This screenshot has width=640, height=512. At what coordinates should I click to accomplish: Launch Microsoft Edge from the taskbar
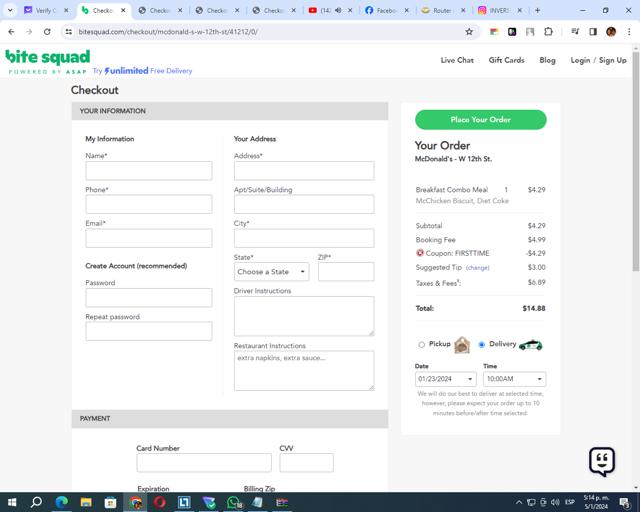pyautogui.click(x=62, y=502)
